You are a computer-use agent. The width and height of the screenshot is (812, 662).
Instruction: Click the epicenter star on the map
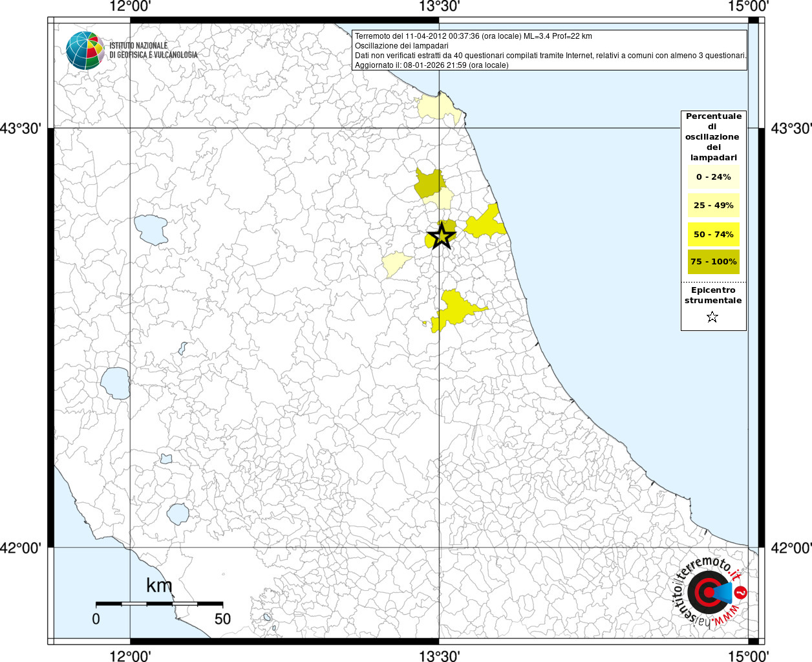pyautogui.click(x=442, y=236)
